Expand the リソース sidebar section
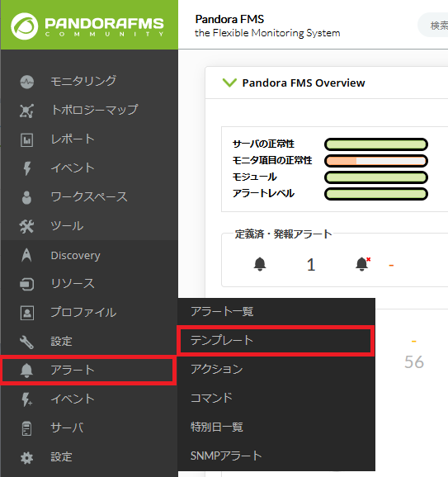This screenshot has height=477, width=448. (89, 284)
